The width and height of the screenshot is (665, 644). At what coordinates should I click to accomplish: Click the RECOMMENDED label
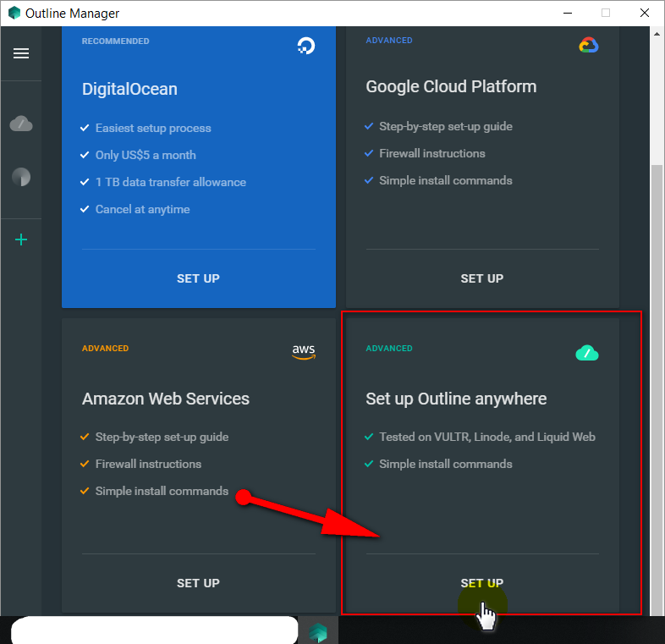click(115, 41)
